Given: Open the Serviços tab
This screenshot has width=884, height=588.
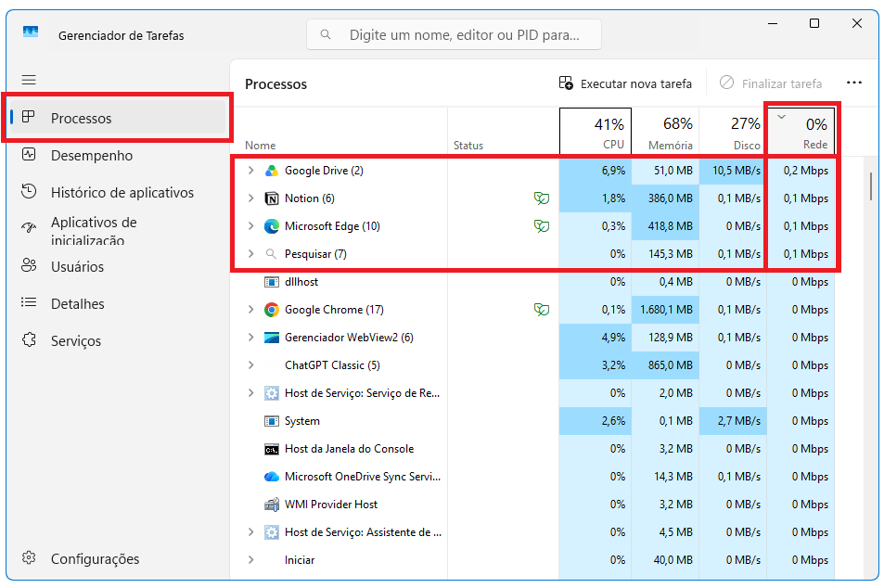Looking at the screenshot, I should click(x=118, y=340).
